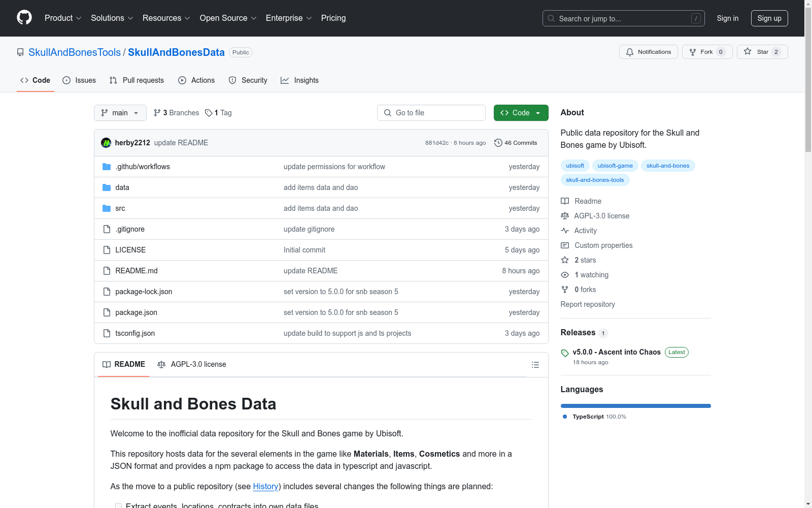Image resolution: width=812 pixels, height=508 pixels.
Task: Open the Security tab
Action: point(248,80)
